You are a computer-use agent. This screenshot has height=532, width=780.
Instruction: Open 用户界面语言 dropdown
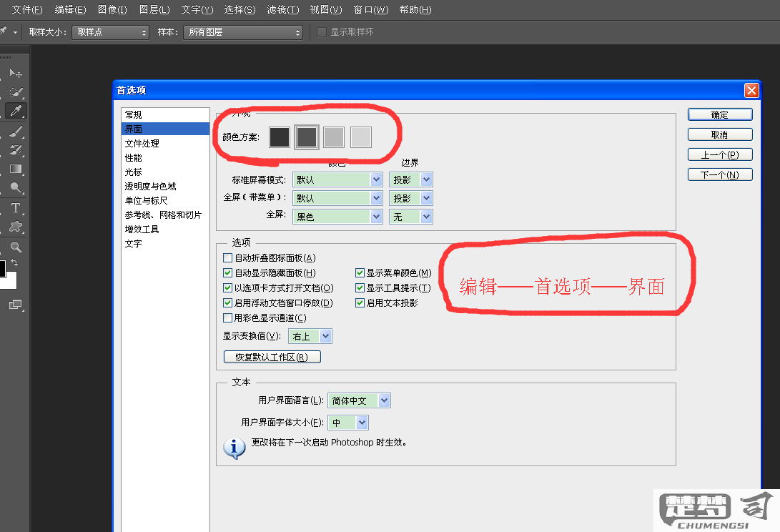tap(359, 400)
